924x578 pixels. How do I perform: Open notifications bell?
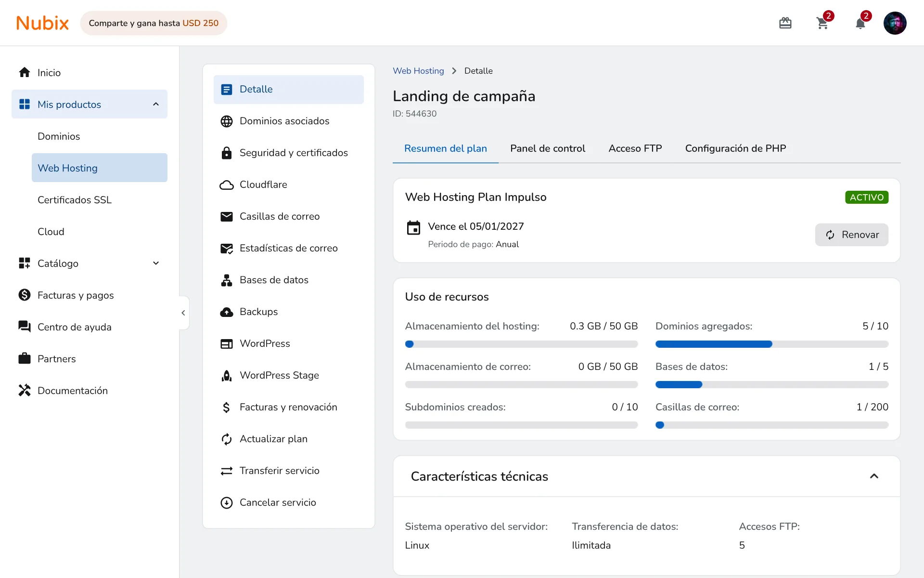[x=860, y=23]
